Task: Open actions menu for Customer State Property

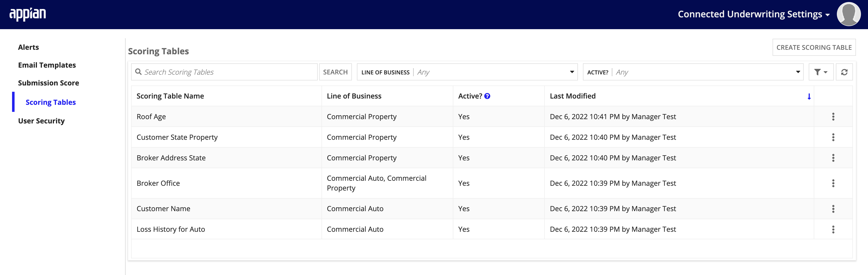Action: (x=833, y=137)
